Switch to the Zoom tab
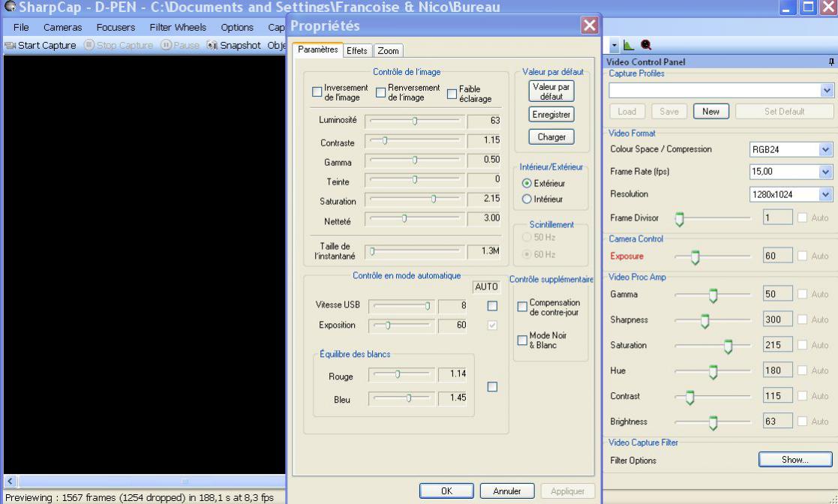Viewport: 838px width, 504px height. (388, 51)
